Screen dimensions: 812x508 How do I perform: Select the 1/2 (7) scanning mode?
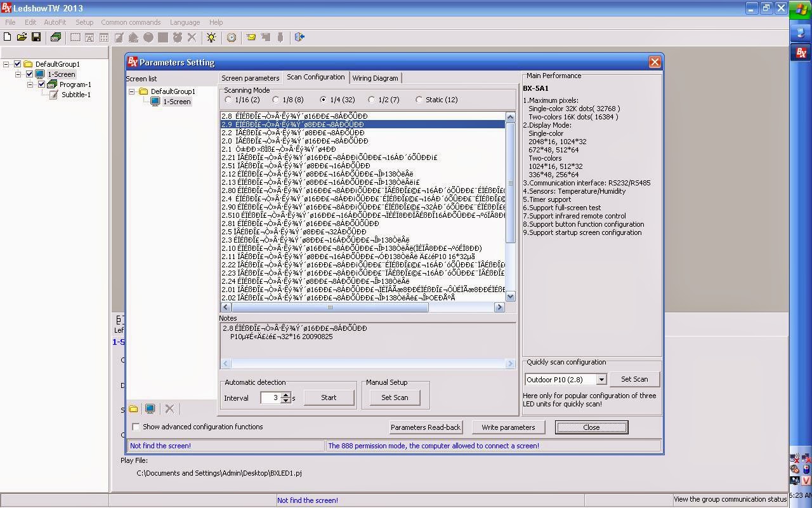point(372,100)
